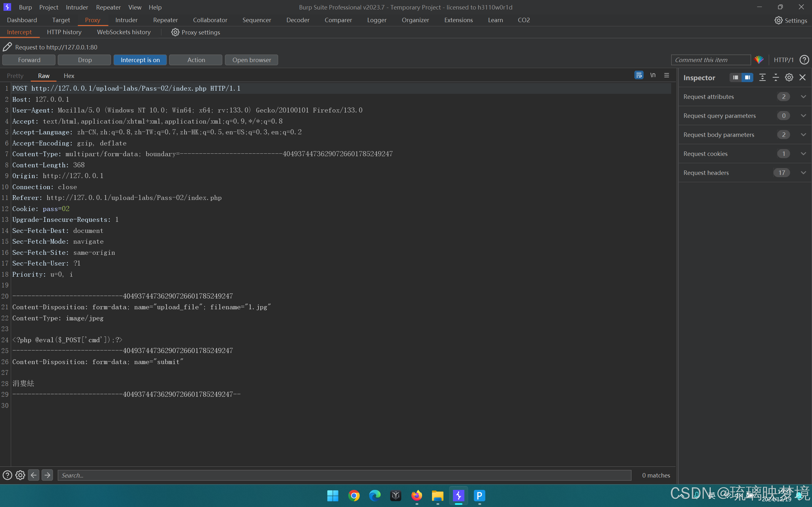Switch Inspector to right-docked layout
The height and width of the screenshot is (507, 812).
click(x=747, y=77)
